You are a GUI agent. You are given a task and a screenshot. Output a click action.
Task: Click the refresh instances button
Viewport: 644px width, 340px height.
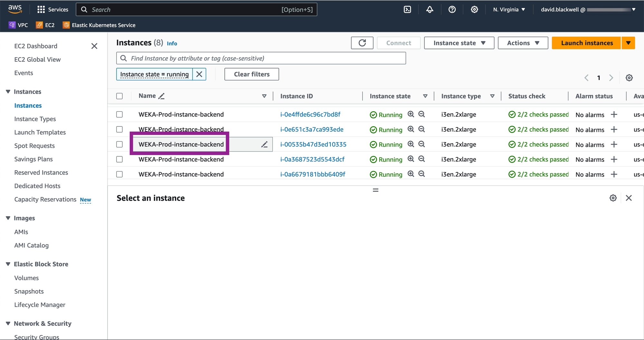362,43
